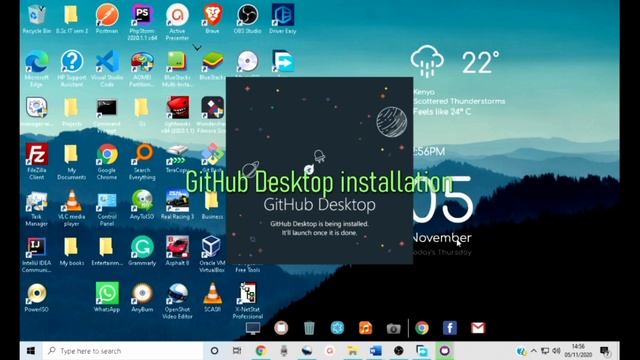Click the GitHub Desktop installer taskbar icon
This screenshot has width=640, height=360.
click(444, 351)
